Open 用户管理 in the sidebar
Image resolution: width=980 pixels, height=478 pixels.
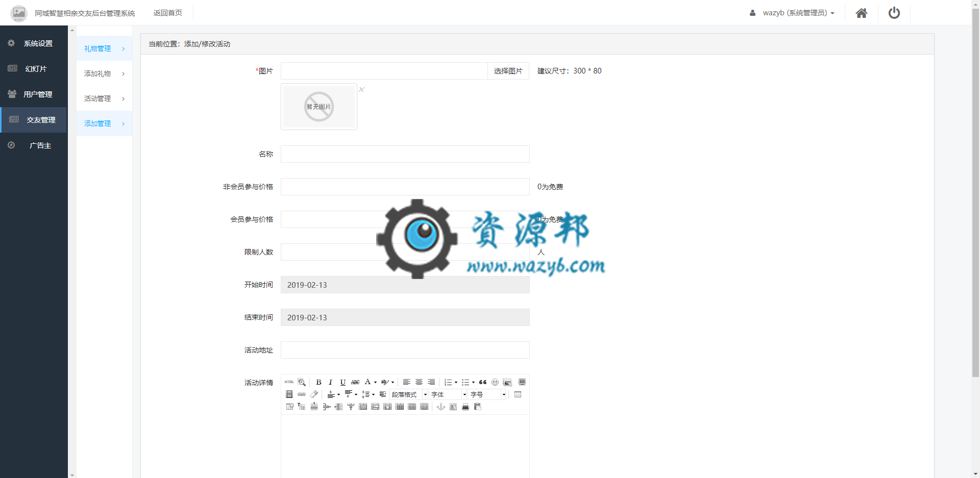pyautogui.click(x=34, y=94)
